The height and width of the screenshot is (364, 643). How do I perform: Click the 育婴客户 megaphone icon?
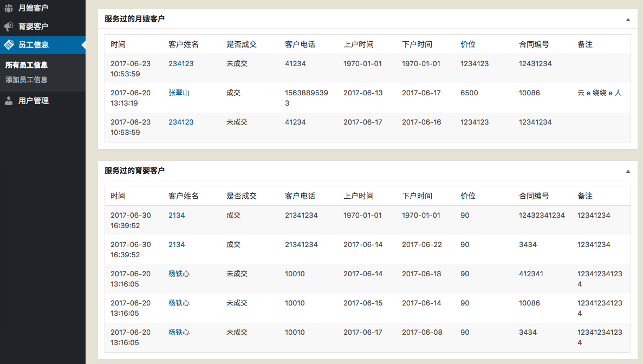[x=8, y=25]
